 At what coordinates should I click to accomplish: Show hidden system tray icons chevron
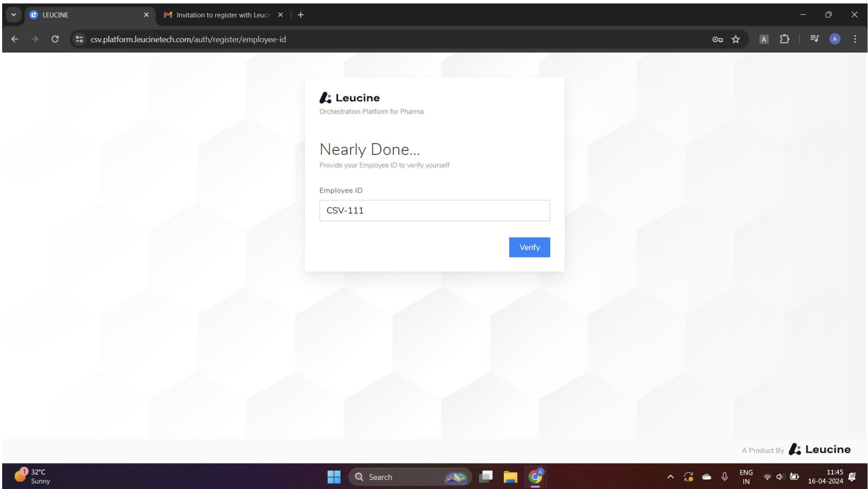pos(670,477)
